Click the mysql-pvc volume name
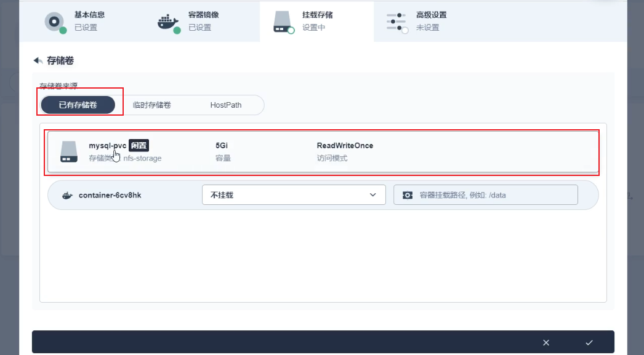This screenshot has width=644, height=355. coord(108,146)
